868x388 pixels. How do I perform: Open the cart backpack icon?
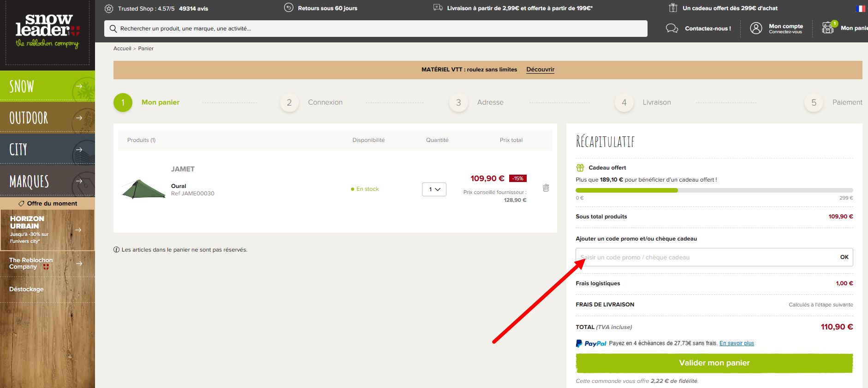click(828, 28)
